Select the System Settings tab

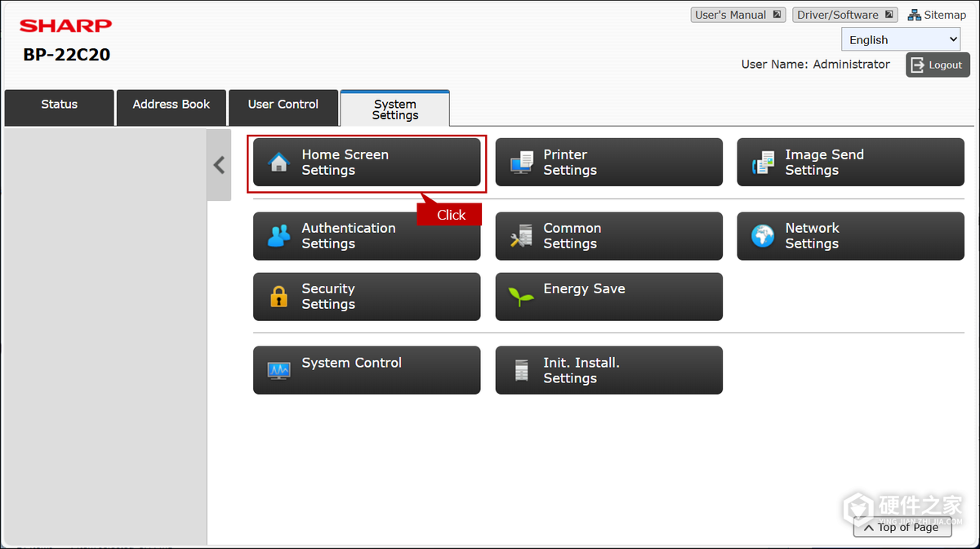click(x=395, y=109)
